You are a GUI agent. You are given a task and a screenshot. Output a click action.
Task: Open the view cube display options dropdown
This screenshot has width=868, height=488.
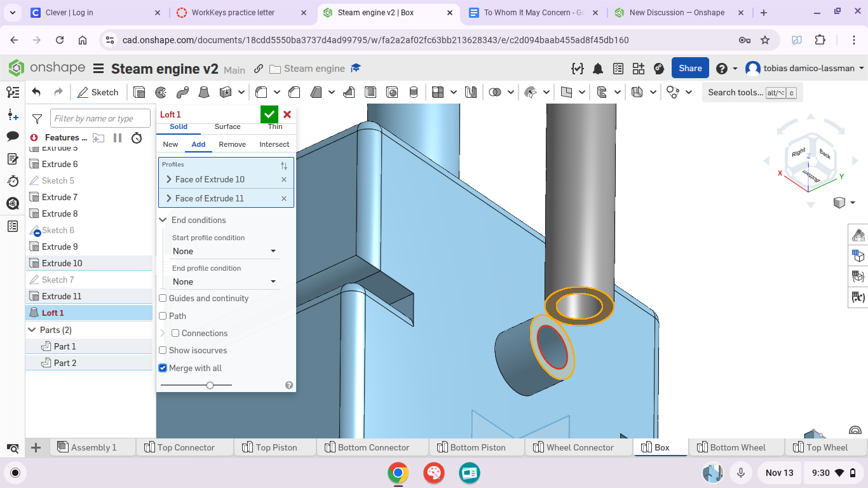pyautogui.click(x=852, y=203)
